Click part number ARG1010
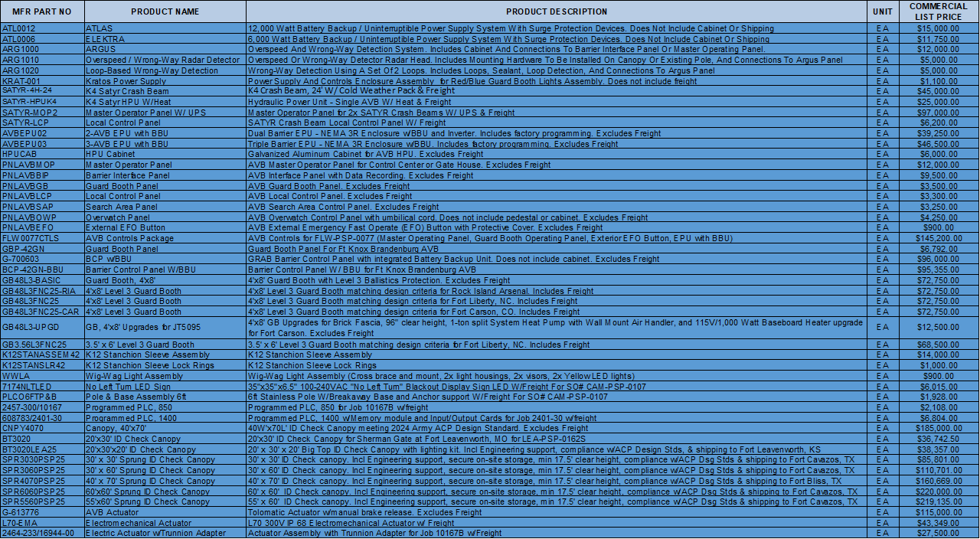 [42, 60]
